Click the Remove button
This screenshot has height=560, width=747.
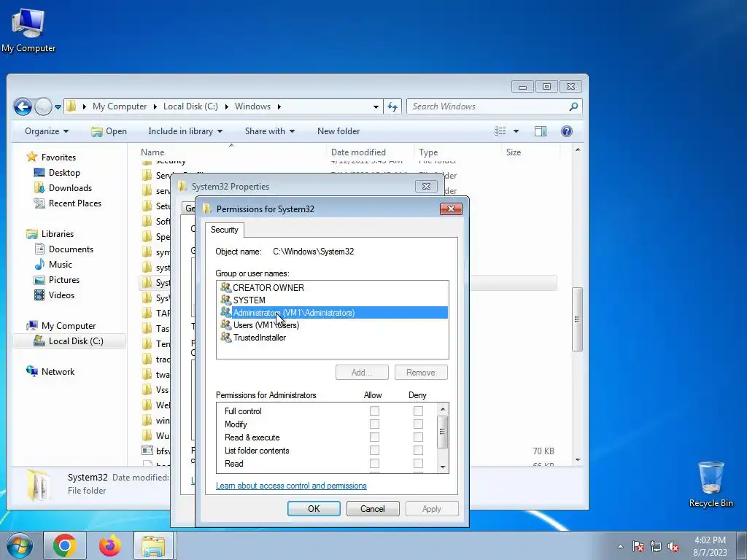coord(421,373)
